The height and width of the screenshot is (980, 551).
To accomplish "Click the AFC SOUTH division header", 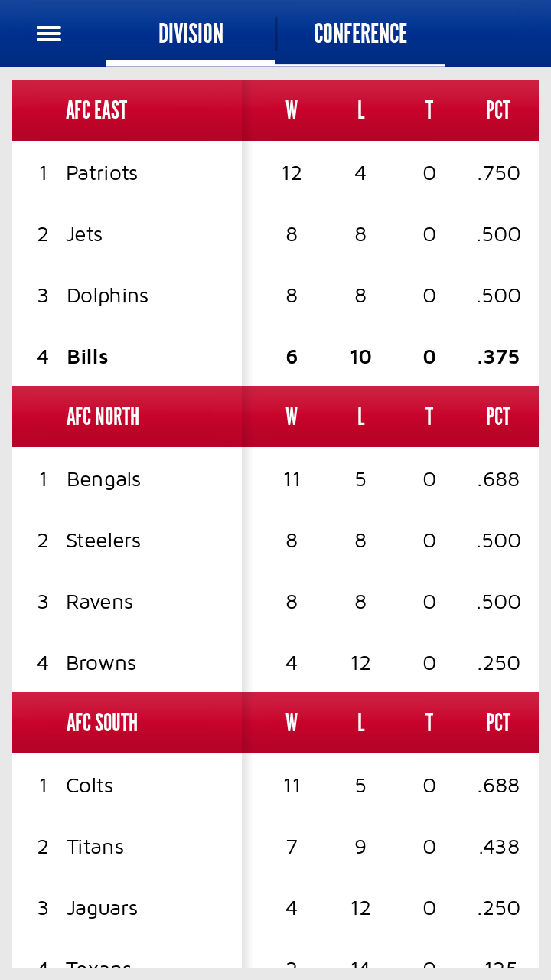I will (x=102, y=722).
